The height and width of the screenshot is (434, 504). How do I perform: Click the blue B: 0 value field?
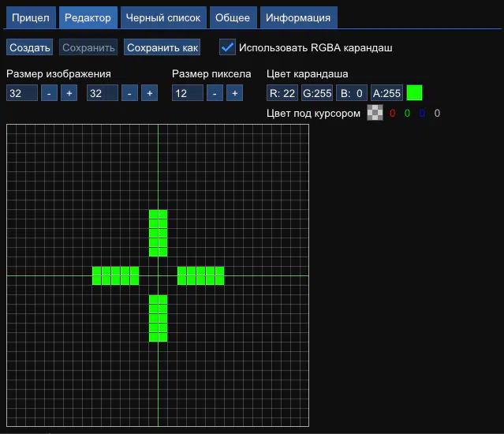click(351, 93)
